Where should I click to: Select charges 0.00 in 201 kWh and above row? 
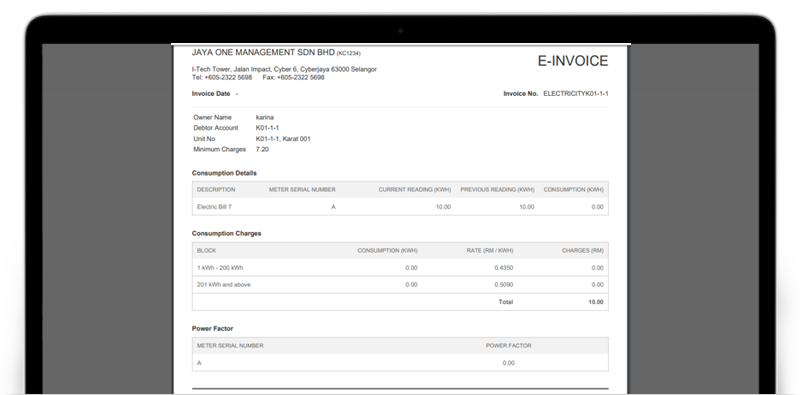tap(597, 285)
